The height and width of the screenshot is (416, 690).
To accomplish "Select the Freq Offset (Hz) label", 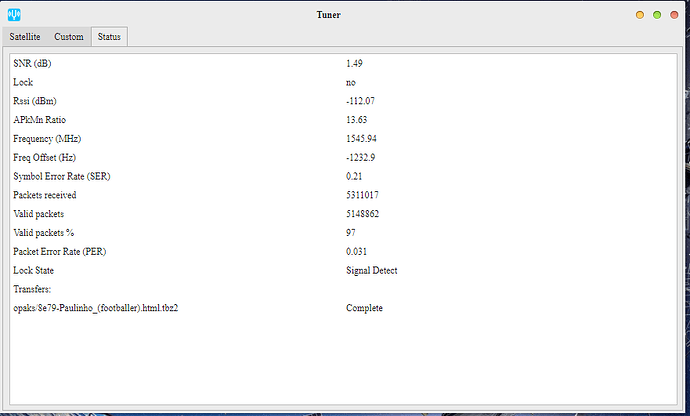I will click(46, 157).
